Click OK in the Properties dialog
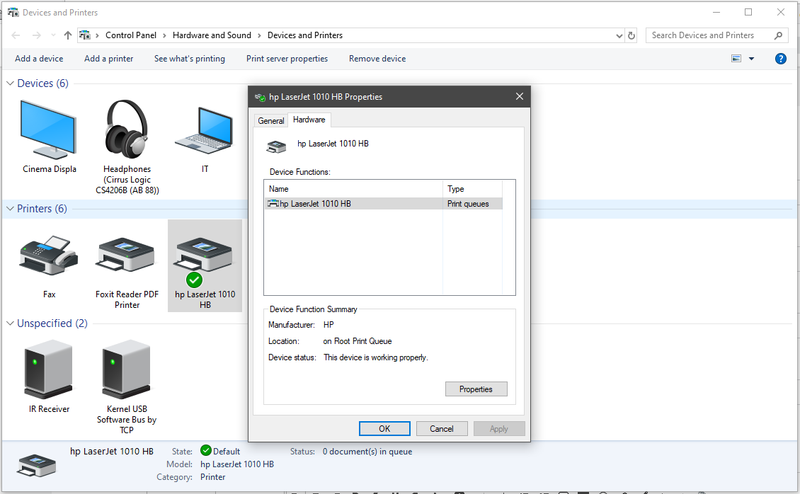Screen dimensions: 800x494 coord(384,429)
